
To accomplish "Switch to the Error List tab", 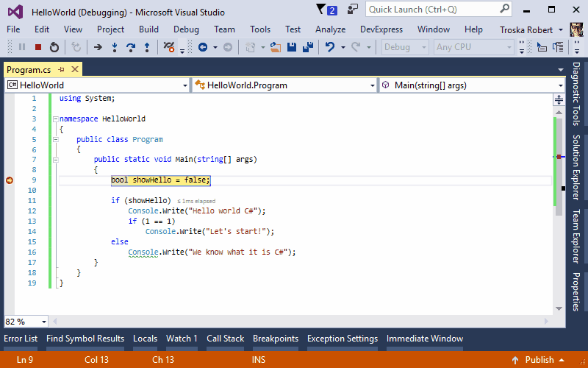I will click(x=21, y=339).
